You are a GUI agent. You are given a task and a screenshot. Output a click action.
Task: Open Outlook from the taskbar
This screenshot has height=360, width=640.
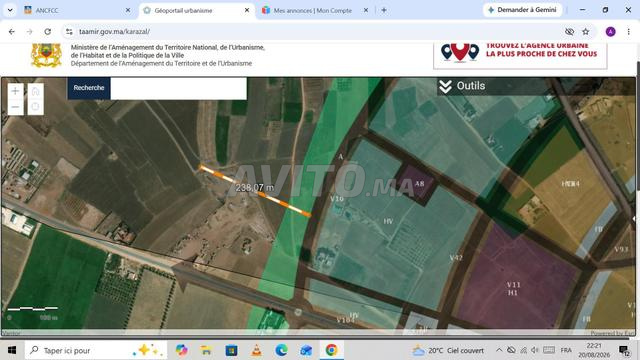[x=306, y=350]
